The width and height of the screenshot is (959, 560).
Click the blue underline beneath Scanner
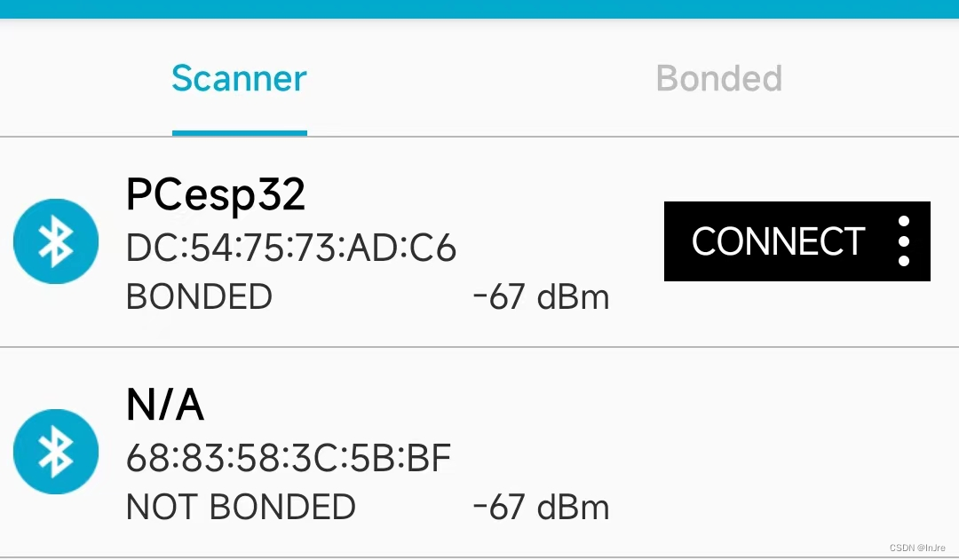click(239, 132)
